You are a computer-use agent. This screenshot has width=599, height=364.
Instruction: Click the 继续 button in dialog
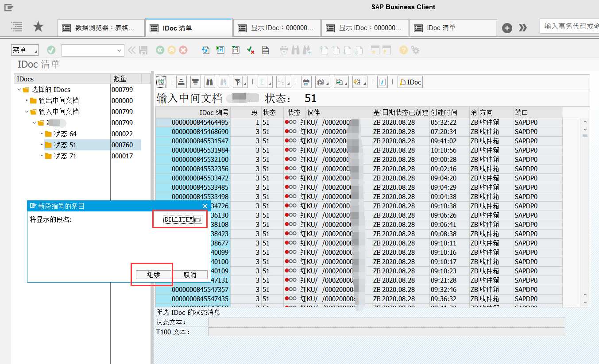153,275
